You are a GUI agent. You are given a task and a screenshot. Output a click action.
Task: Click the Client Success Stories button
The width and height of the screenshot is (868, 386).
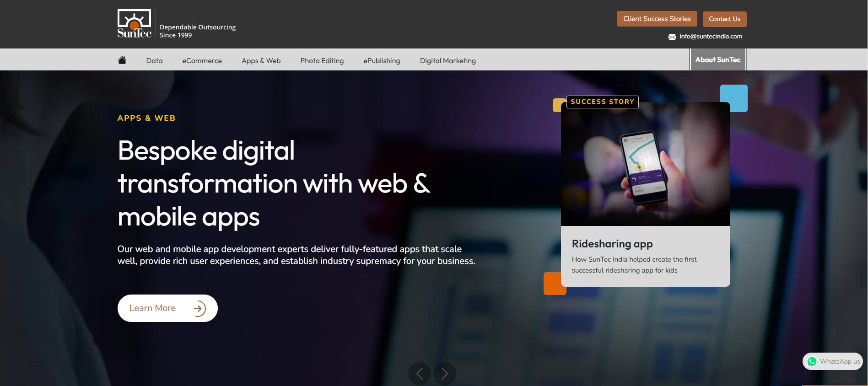[x=657, y=19]
